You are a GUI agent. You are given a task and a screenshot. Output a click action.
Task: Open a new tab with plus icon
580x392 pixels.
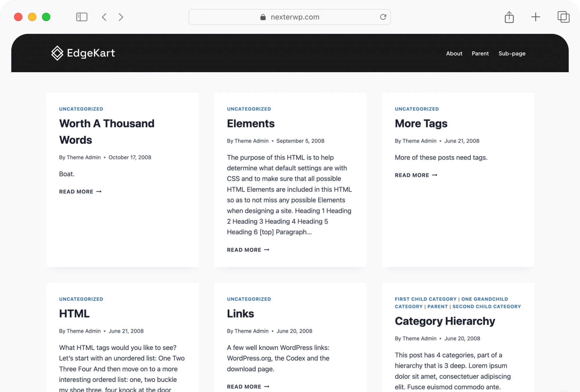coord(535,17)
